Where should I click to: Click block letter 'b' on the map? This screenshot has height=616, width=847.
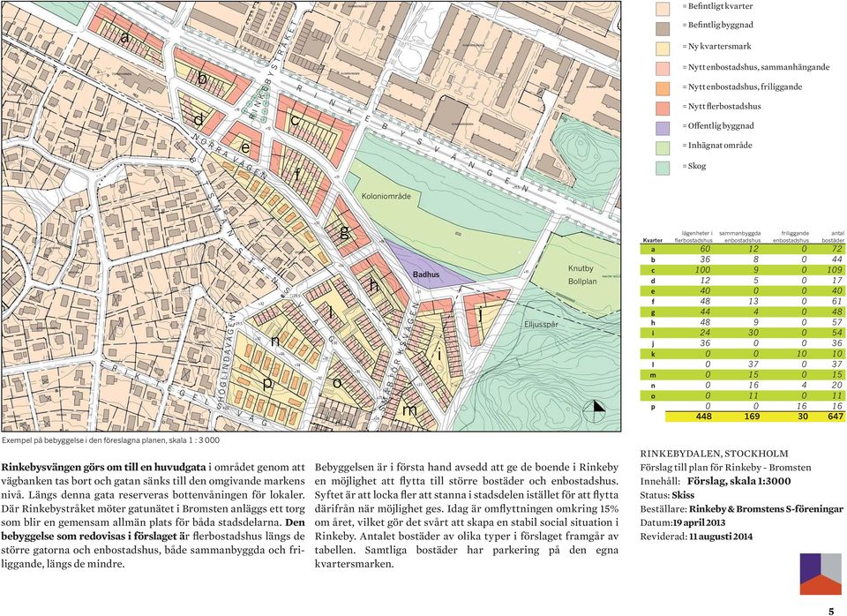[202, 79]
